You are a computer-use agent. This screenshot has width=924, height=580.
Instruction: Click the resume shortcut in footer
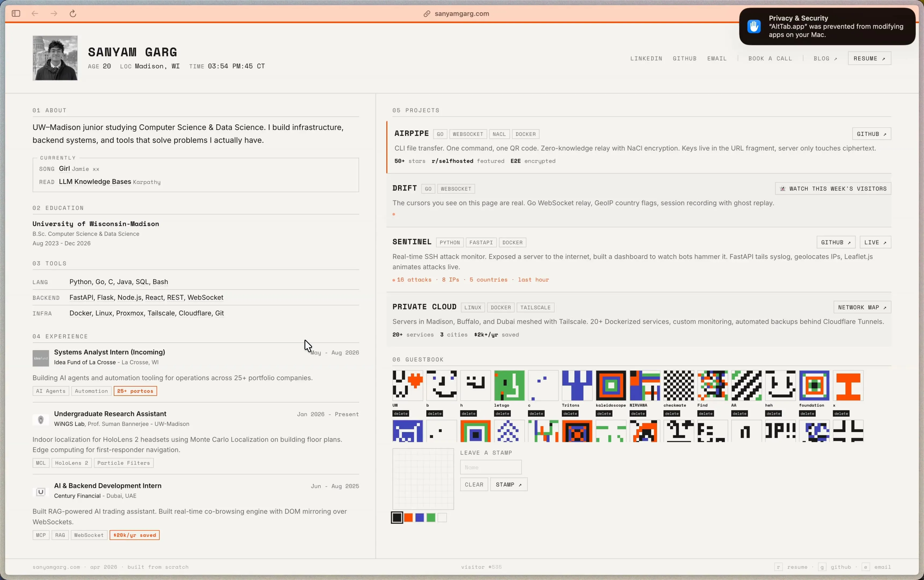791,567
